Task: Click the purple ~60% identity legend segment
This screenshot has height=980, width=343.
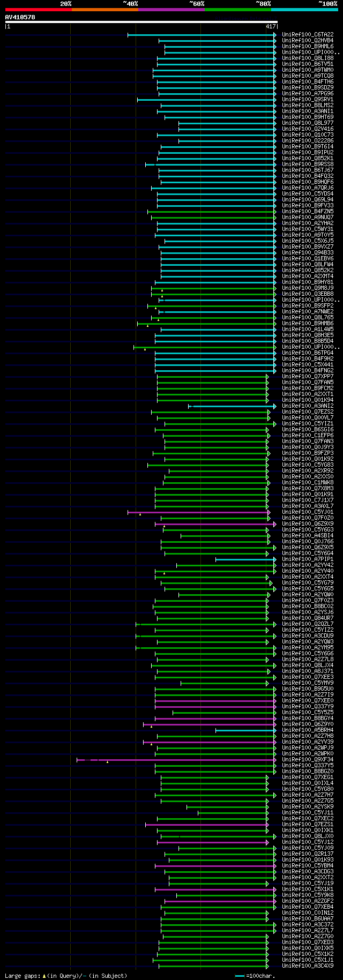Action: click(x=171, y=10)
